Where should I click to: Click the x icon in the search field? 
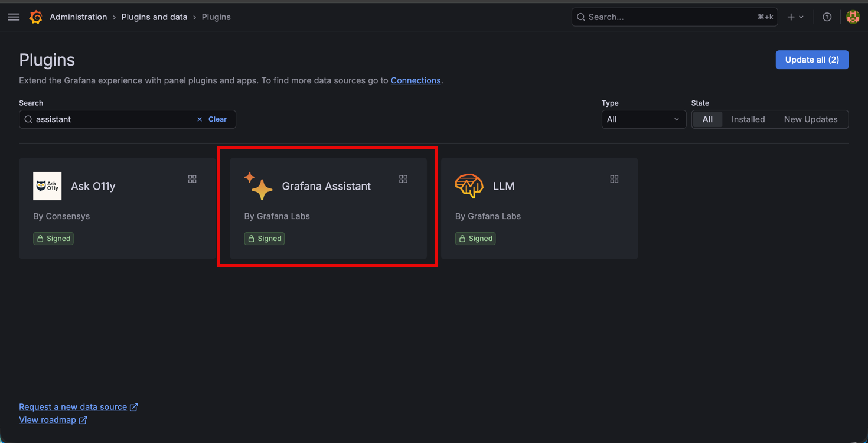click(x=200, y=119)
